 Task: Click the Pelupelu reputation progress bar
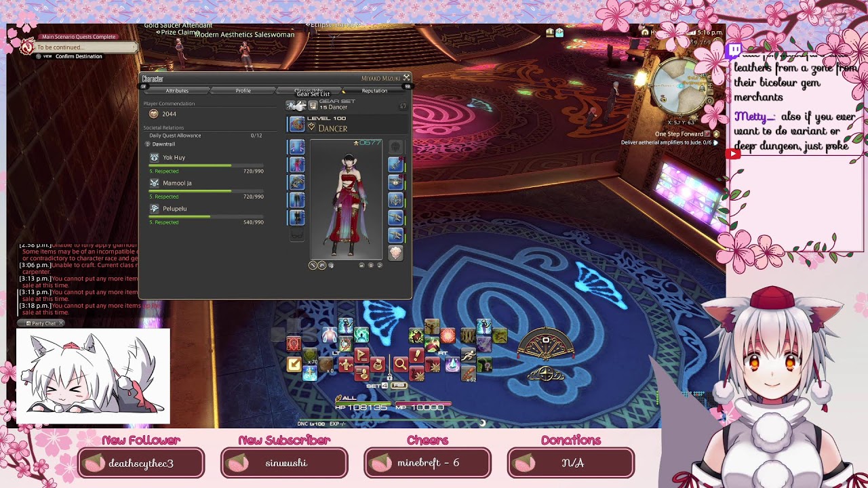click(206, 217)
